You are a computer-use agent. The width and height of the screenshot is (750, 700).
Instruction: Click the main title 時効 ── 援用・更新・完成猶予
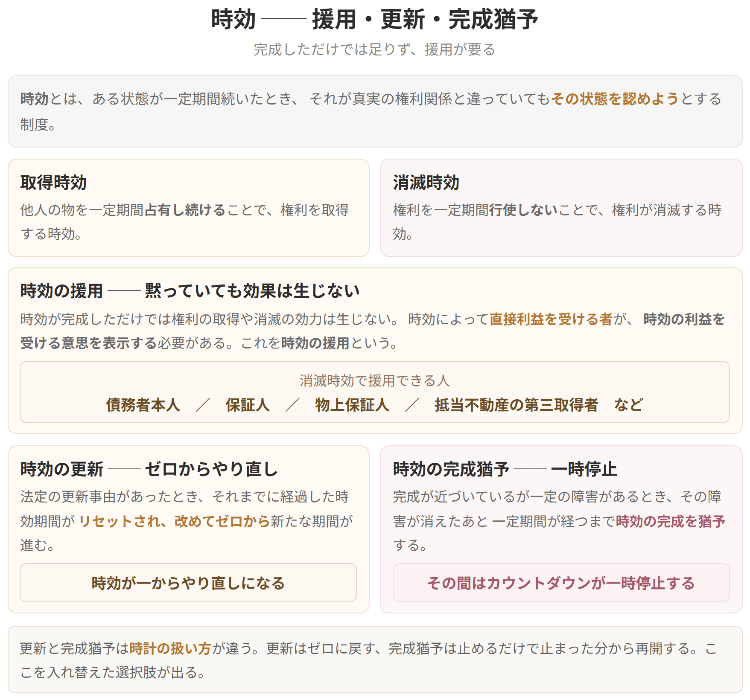(375, 20)
